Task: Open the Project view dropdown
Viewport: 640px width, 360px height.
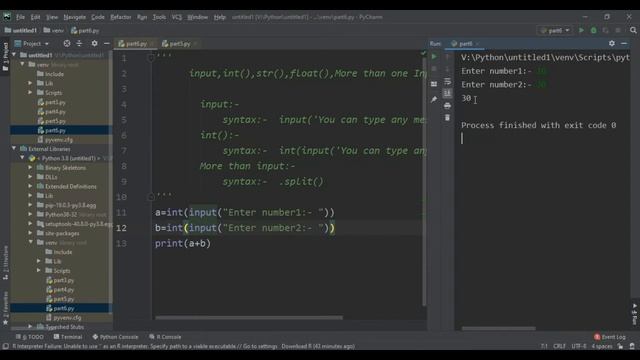Action: [32, 43]
